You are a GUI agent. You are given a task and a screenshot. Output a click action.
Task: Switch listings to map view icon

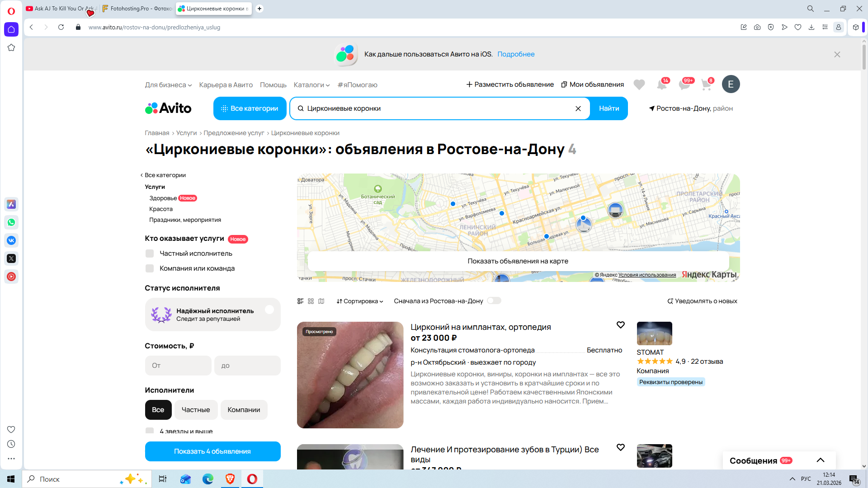(x=321, y=301)
